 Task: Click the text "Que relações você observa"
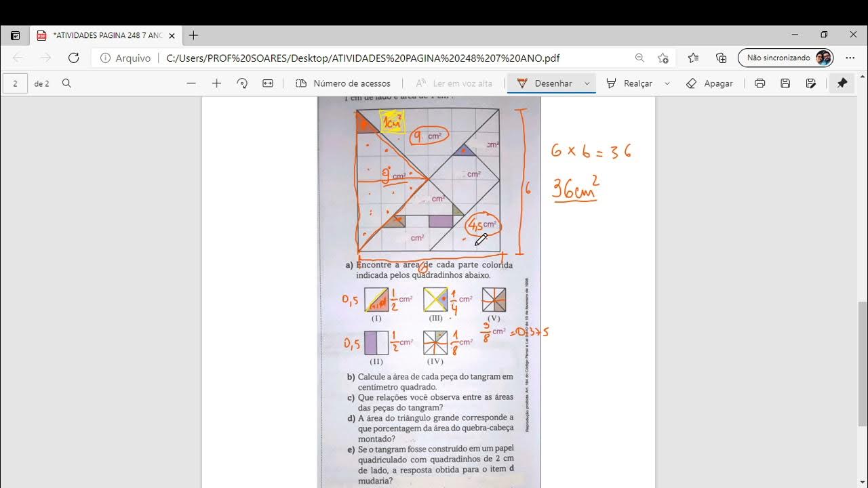(x=416, y=397)
